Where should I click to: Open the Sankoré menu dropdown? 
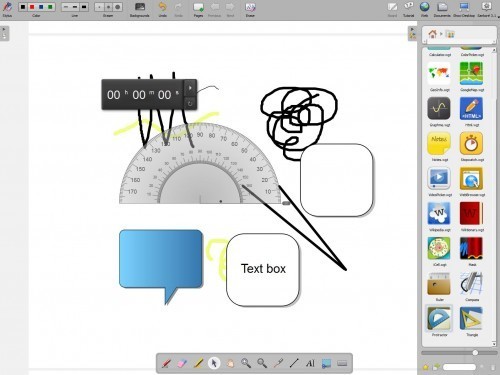pyautogui.click(x=486, y=9)
